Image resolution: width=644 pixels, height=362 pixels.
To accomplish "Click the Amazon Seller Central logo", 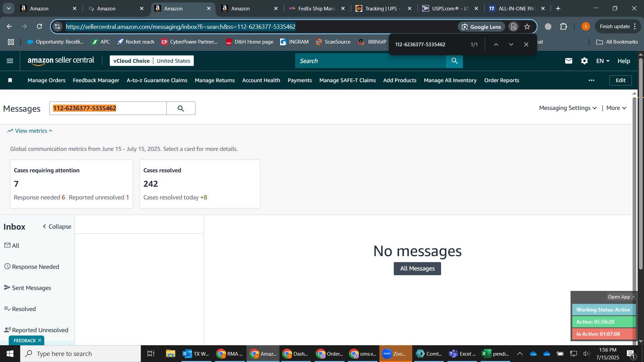I will pyautogui.click(x=61, y=61).
